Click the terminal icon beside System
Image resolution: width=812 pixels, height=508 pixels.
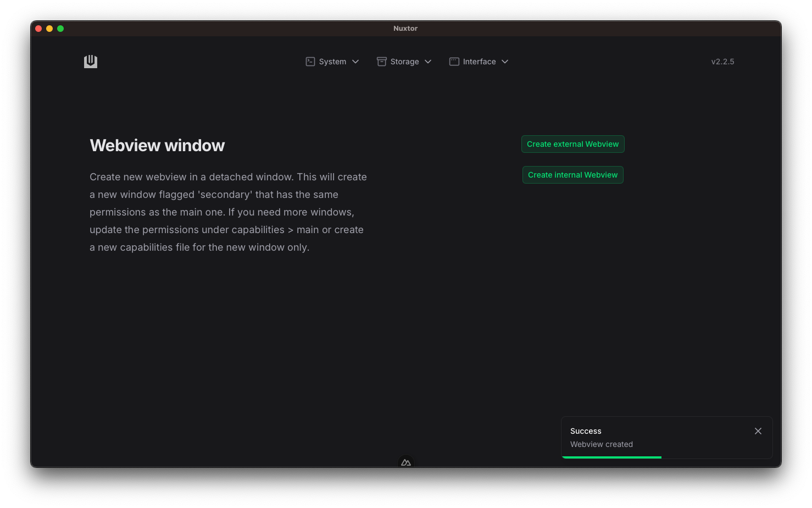tap(310, 62)
